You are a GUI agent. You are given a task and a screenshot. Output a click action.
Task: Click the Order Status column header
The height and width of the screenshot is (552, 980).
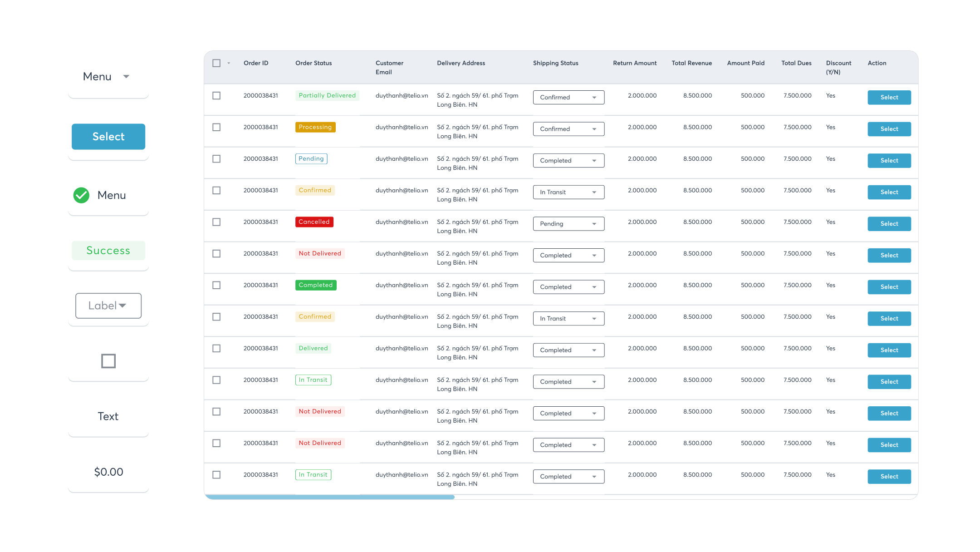314,63
